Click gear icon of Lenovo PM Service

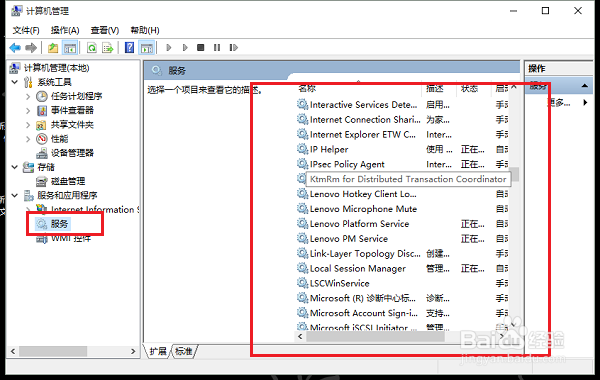coord(302,238)
